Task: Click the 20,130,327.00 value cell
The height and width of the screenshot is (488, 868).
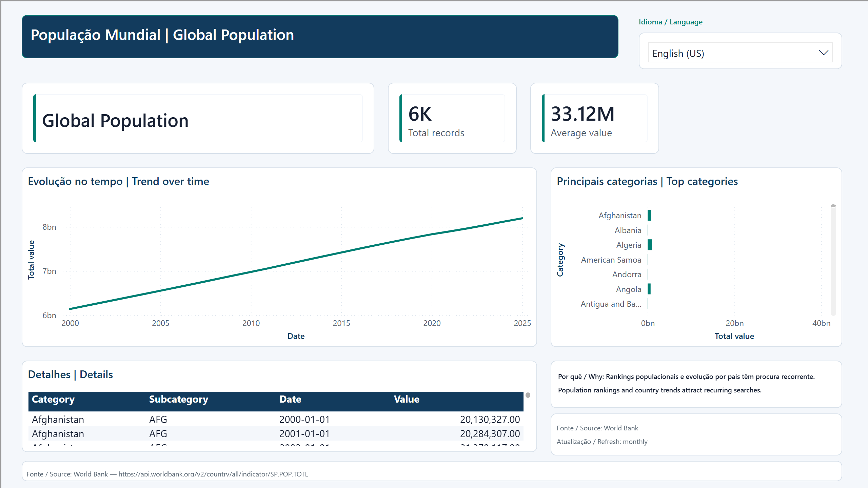Action: (x=490, y=420)
